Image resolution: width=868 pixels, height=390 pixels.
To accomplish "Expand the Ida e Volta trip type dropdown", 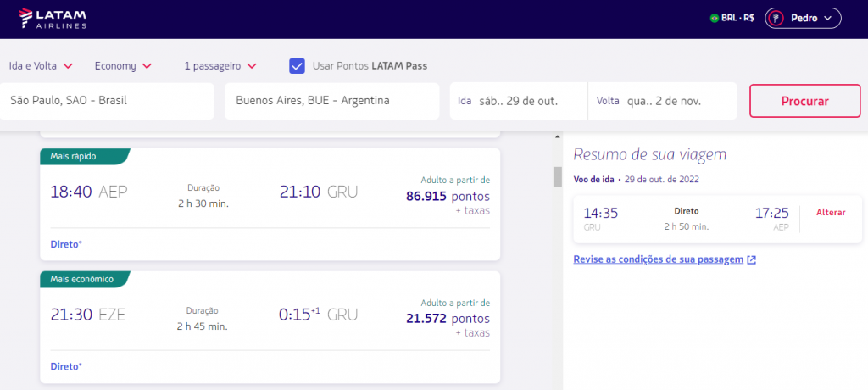I will (x=41, y=66).
